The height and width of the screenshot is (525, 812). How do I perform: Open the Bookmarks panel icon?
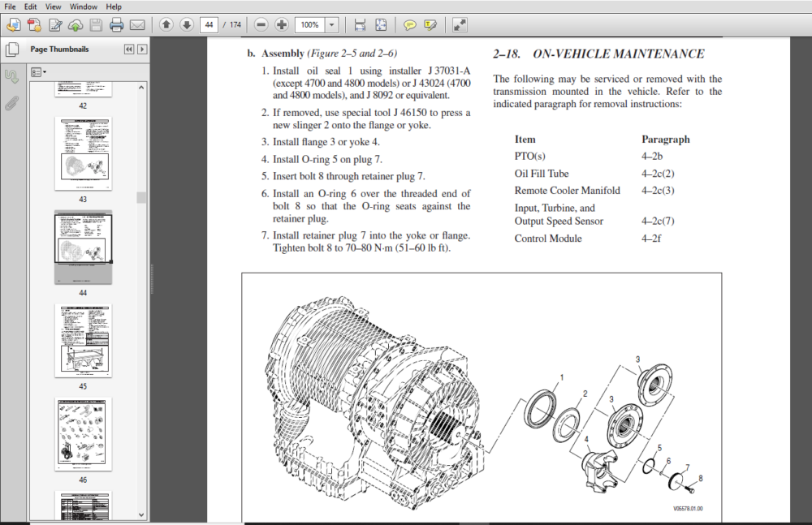coord(12,76)
